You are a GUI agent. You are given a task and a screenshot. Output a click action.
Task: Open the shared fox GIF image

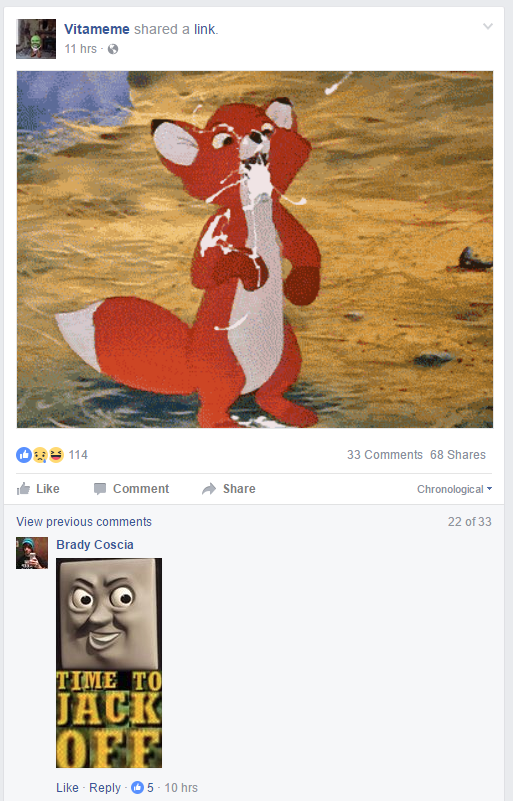255,249
